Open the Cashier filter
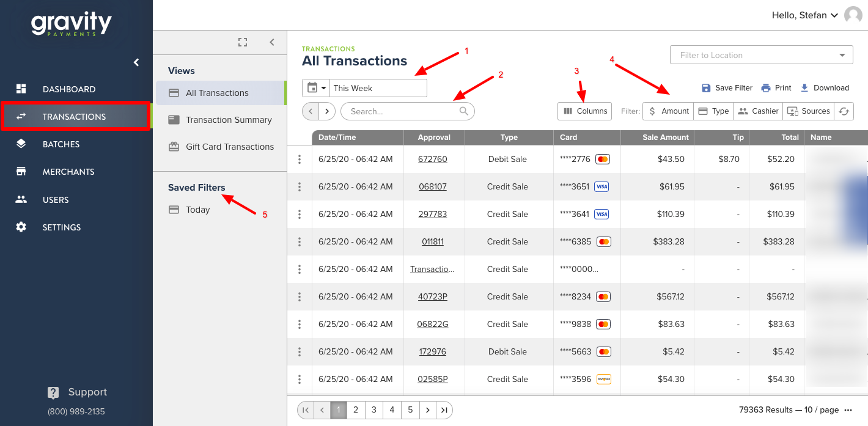868x426 pixels. tap(757, 111)
